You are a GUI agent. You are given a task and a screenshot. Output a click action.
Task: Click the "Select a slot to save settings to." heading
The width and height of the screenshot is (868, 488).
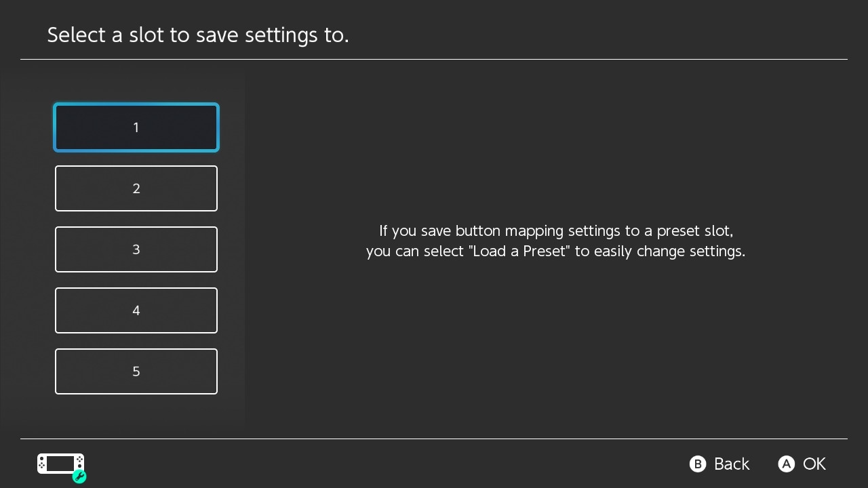pos(198,35)
